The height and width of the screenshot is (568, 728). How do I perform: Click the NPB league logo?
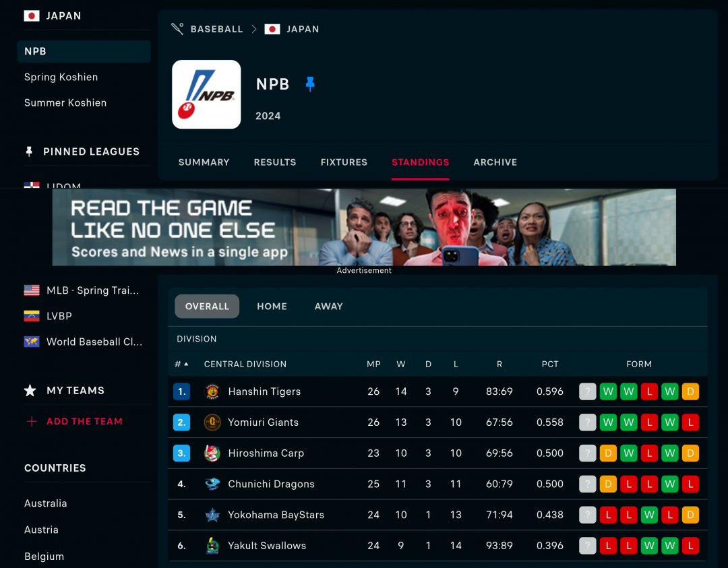[x=206, y=94]
